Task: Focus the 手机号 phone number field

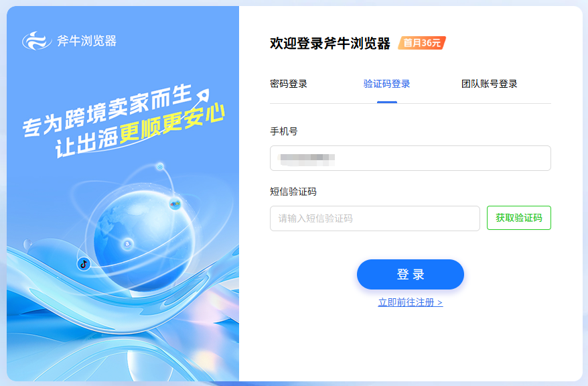Action: 411,158
